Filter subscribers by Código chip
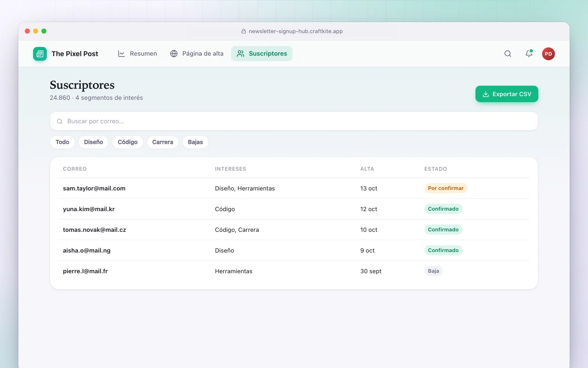This screenshot has height=368, width=588. coord(128,142)
